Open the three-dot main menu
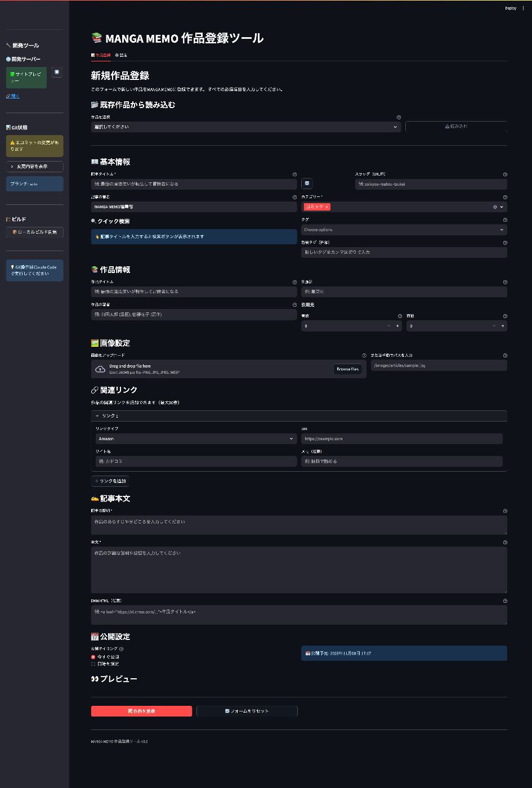This screenshot has height=788, width=532. 523,8
